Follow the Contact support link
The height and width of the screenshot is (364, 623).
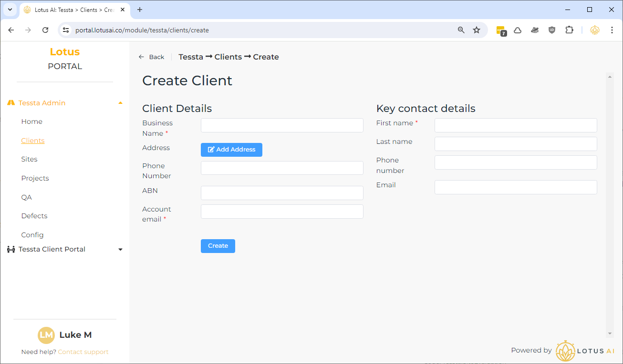coord(83,352)
